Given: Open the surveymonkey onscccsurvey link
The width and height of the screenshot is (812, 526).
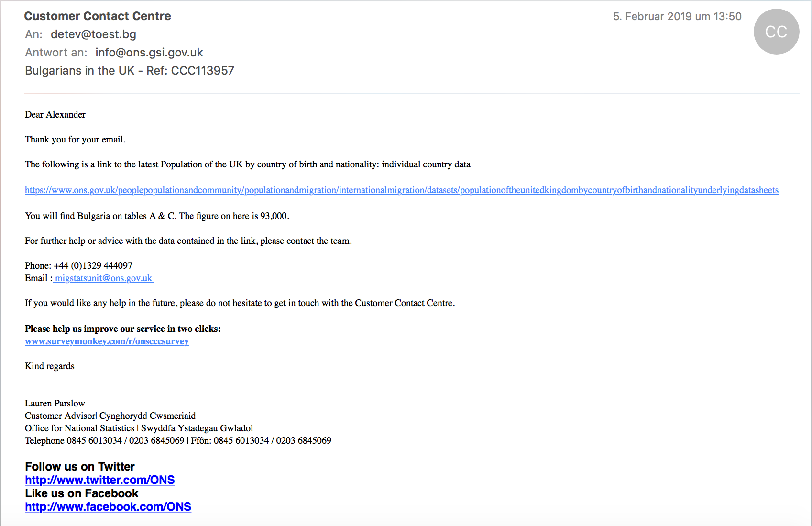Looking at the screenshot, I should 107,341.
